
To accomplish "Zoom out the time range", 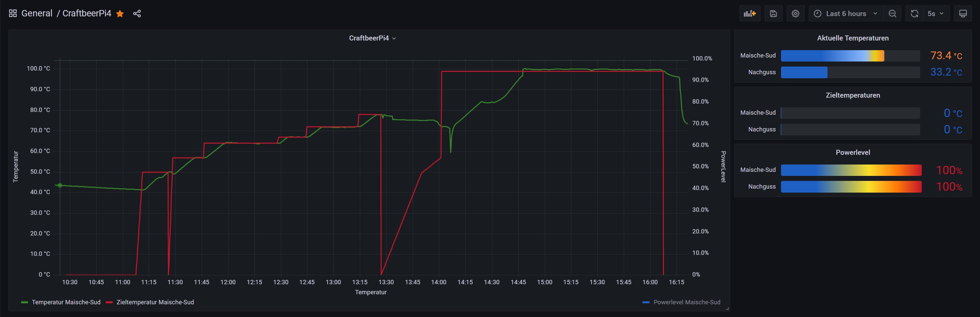I will click(892, 14).
